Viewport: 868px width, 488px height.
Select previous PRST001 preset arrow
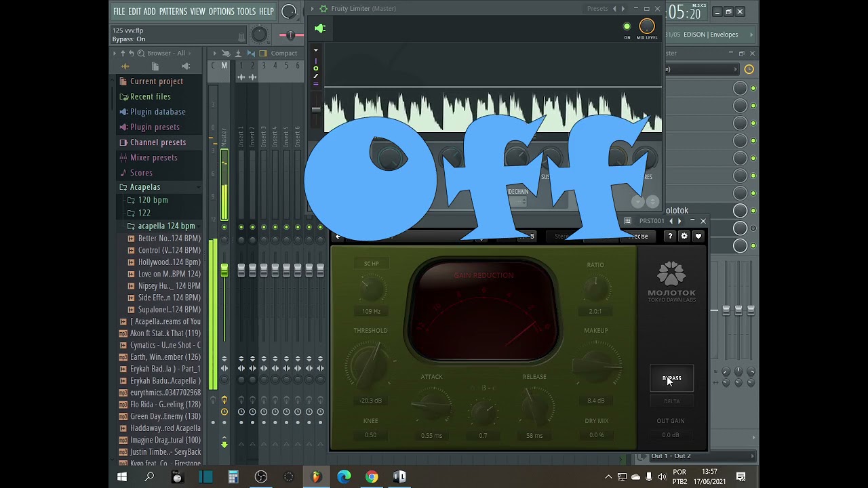[671, 221]
